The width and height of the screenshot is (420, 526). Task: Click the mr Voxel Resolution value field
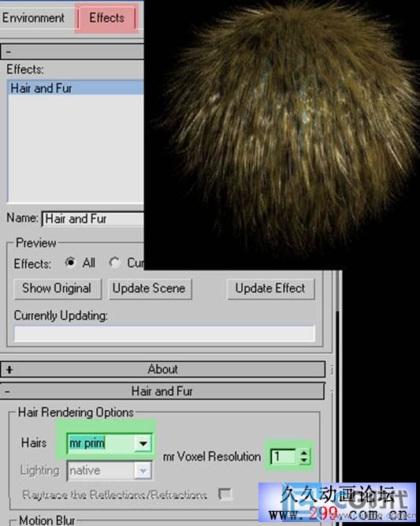click(284, 457)
